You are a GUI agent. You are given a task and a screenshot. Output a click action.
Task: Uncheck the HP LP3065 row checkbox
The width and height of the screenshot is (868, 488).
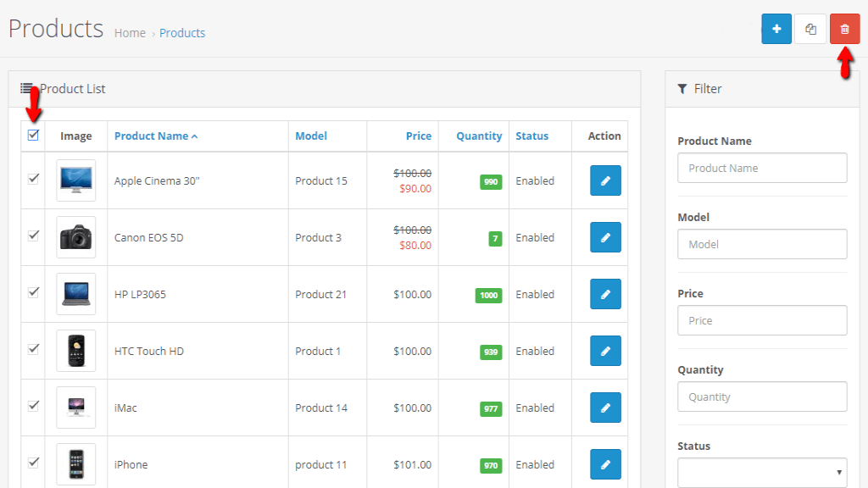coord(33,294)
